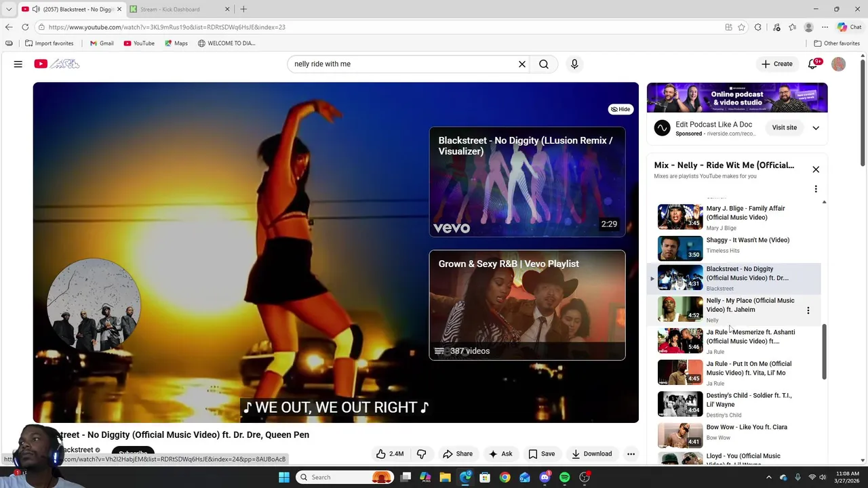Open the YouTube bookmark in favorites bar
Image resolution: width=868 pixels, height=488 pixels.
[139, 43]
